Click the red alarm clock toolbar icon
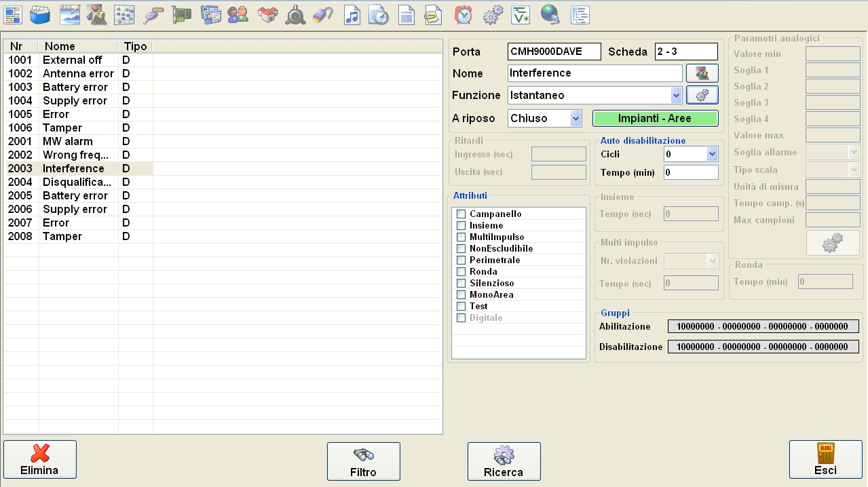Viewport: 868px width, 487px height. pos(464,15)
